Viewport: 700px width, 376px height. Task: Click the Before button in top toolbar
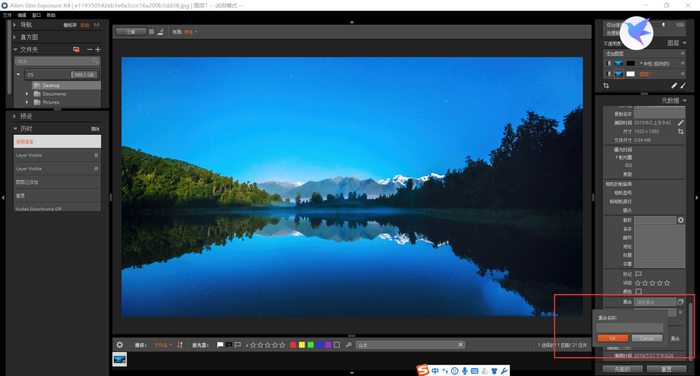point(131,32)
